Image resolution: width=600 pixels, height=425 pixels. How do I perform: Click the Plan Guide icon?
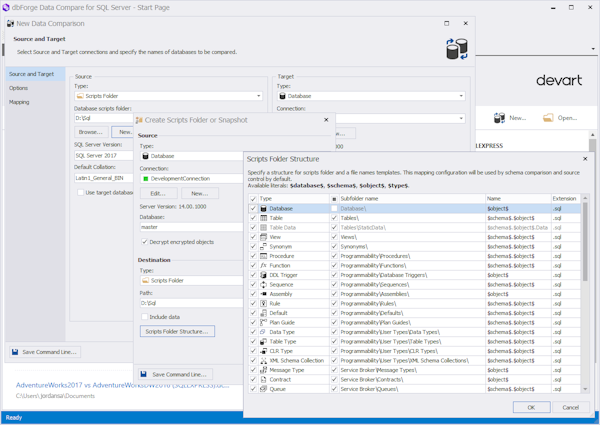point(263,322)
